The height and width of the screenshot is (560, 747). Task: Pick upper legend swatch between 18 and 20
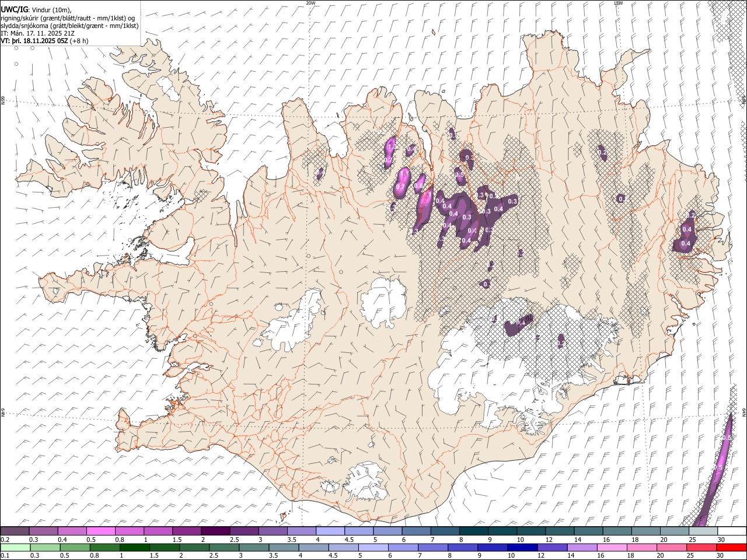[645, 531]
